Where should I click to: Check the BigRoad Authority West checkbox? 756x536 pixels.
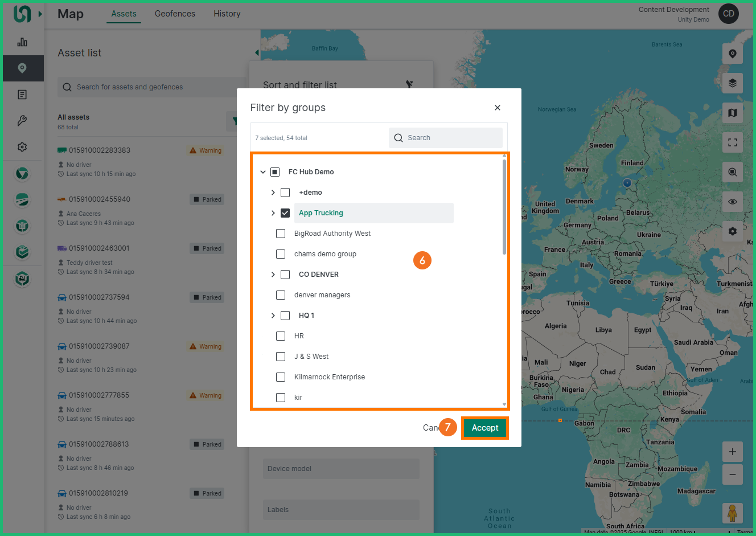click(281, 234)
